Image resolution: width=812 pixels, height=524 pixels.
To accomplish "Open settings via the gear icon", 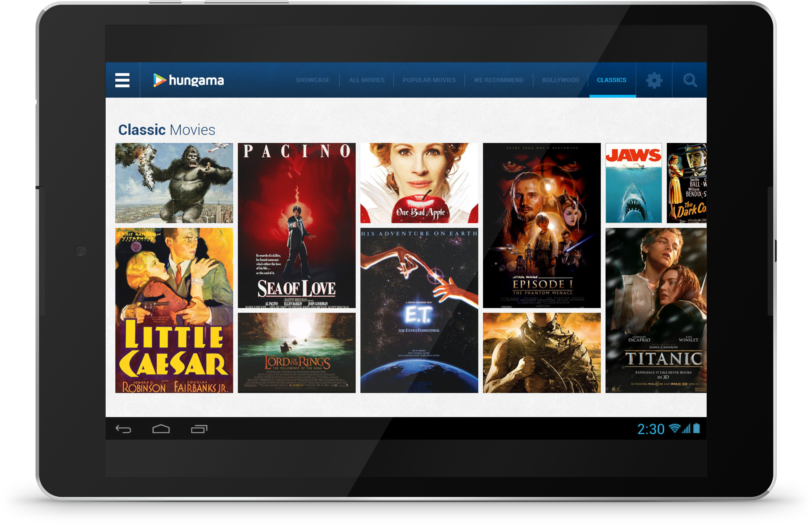I will (x=654, y=80).
